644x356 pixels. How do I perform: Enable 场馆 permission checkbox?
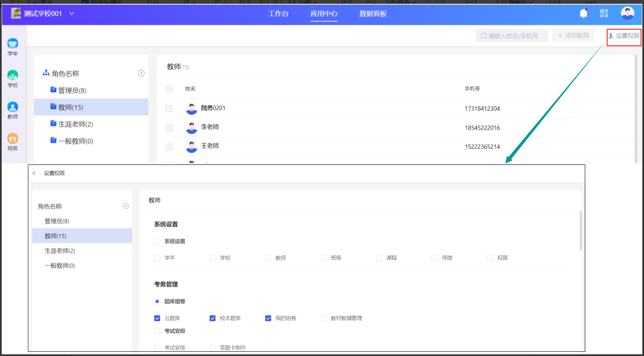click(x=434, y=258)
